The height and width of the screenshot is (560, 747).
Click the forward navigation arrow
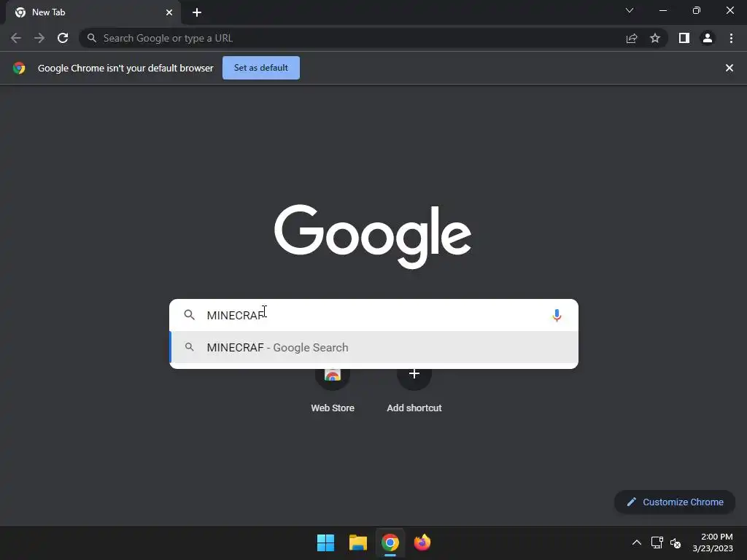pos(39,38)
